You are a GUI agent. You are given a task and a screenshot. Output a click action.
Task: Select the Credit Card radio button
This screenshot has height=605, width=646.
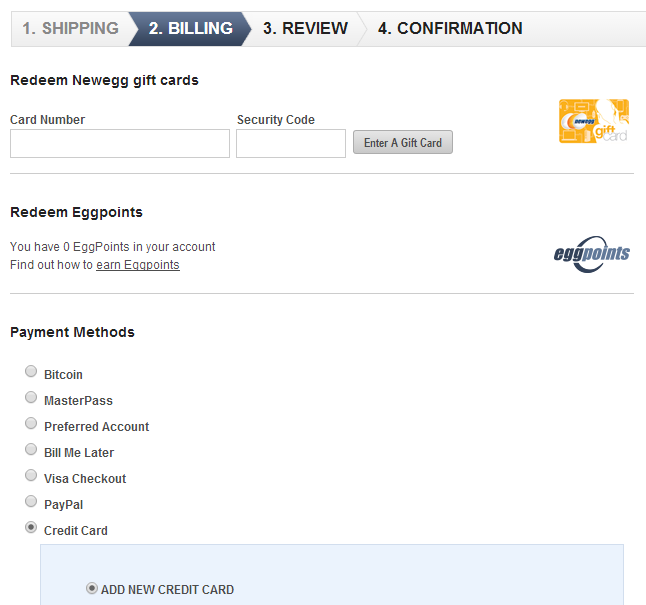(31, 527)
